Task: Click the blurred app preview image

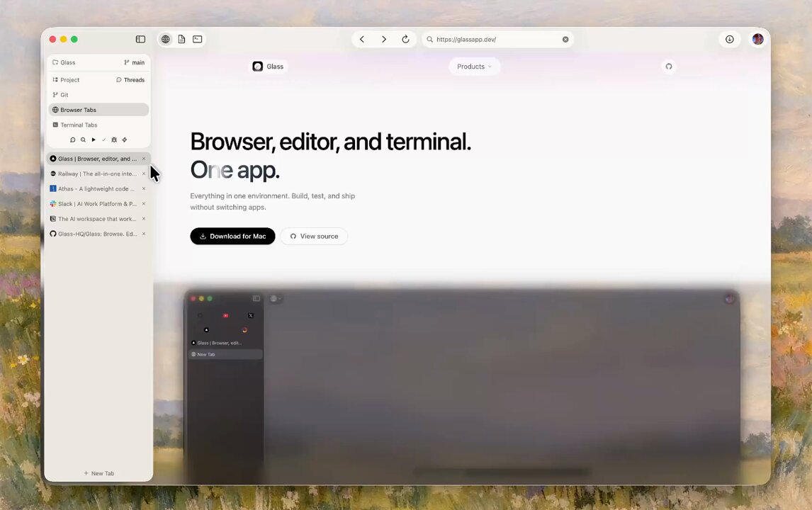Action: pos(462,387)
